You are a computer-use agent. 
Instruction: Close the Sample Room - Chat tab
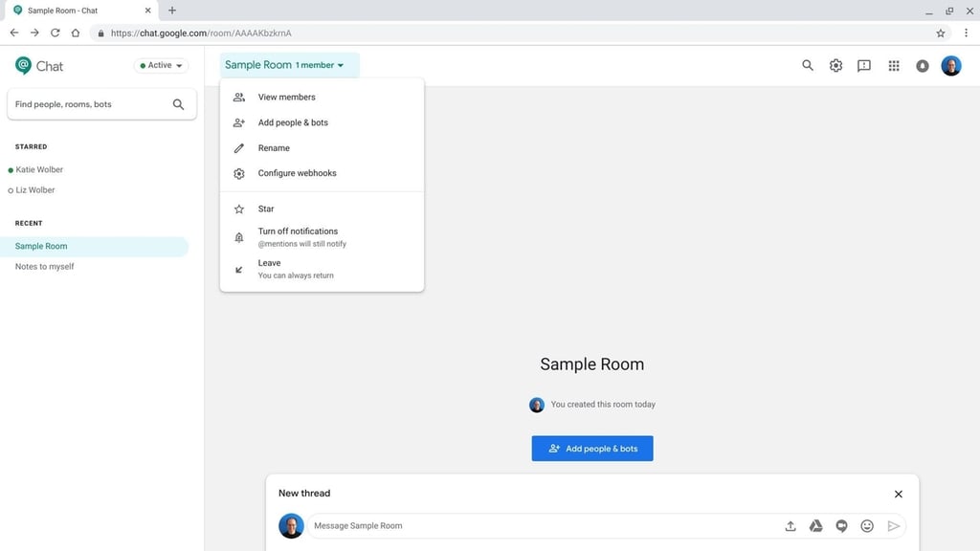(x=147, y=11)
